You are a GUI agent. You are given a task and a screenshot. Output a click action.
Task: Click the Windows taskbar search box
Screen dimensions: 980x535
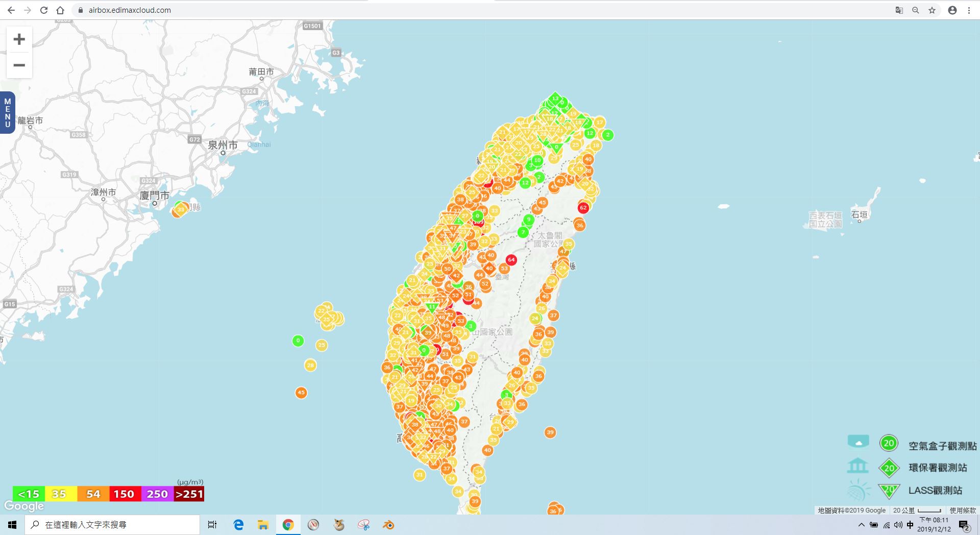tap(112, 525)
